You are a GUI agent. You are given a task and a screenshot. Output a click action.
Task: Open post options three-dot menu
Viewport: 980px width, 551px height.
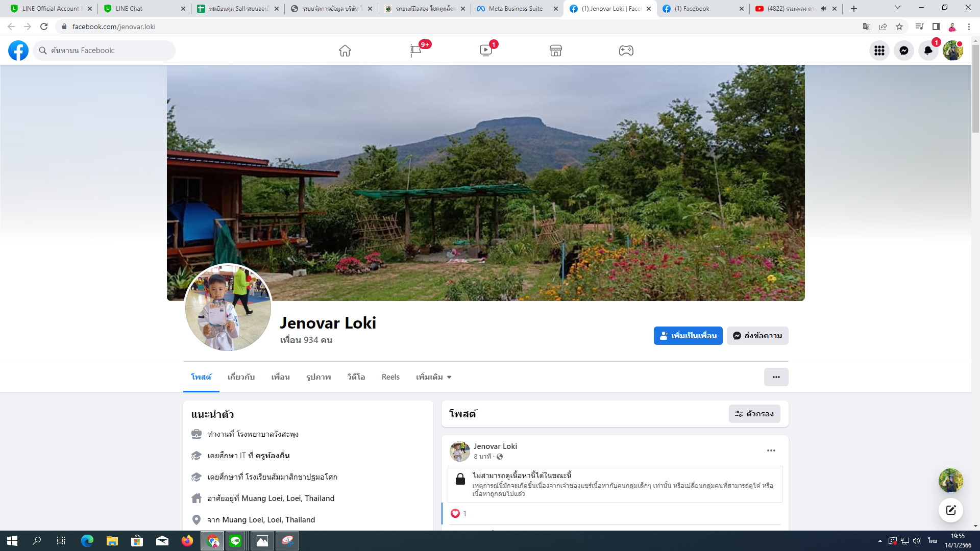click(x=771, y=450)
